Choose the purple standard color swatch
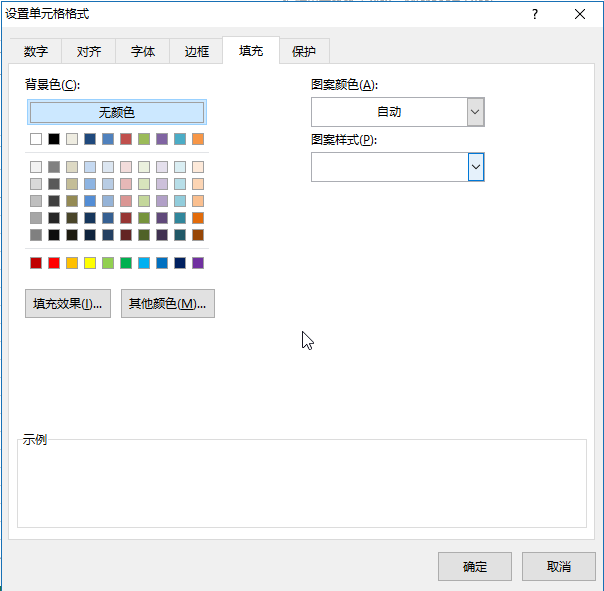This screenshot has width=604, height=591. click(x=198, y=263)
